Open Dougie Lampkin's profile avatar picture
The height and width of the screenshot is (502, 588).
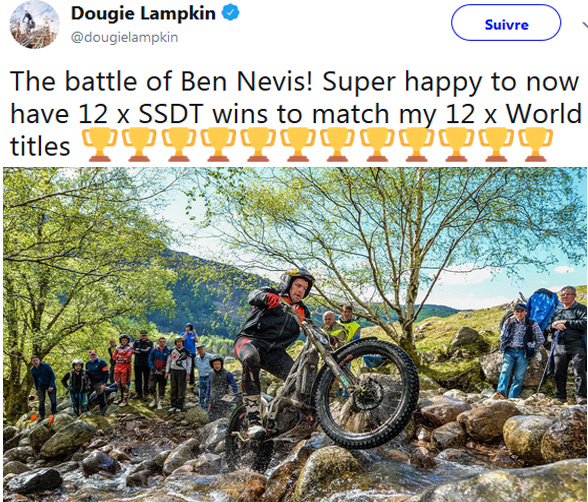34,24
